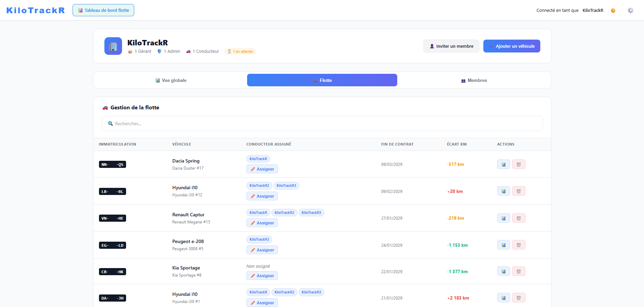
Task: Open stats for Kia Sportage row
Action: (x=503, y=271)
